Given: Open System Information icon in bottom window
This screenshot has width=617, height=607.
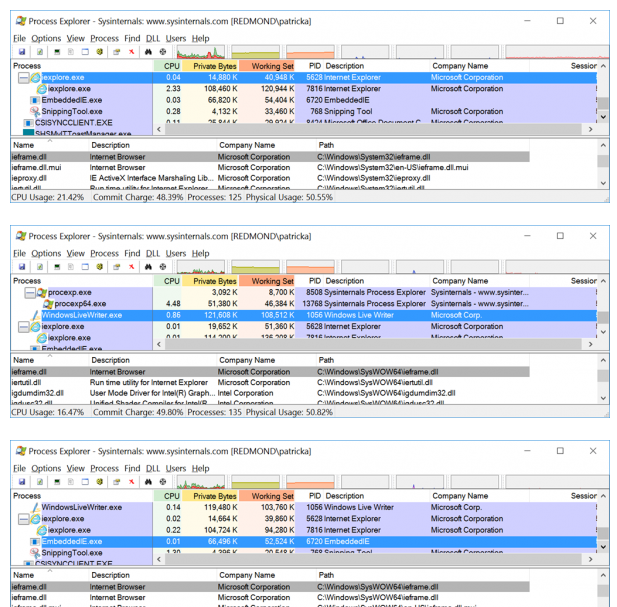Looking at the screenshot, I should tap(57, 482).
